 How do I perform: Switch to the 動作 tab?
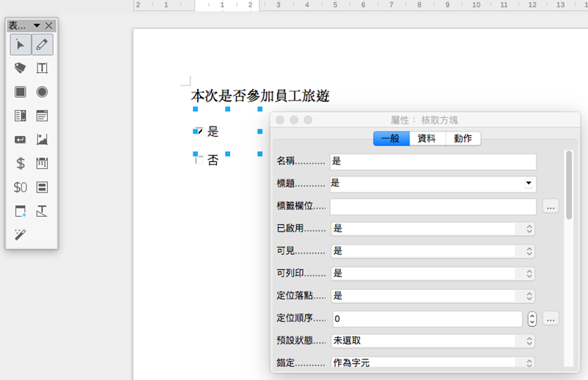[x=463, y=138]
